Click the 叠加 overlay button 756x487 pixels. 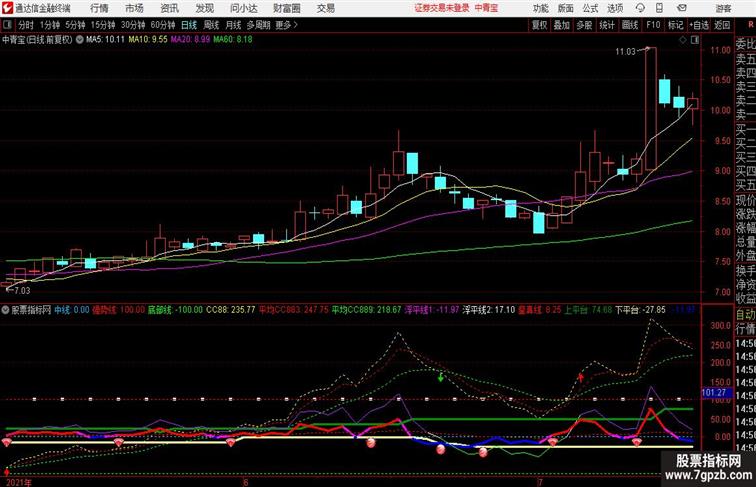pos(562,25)
